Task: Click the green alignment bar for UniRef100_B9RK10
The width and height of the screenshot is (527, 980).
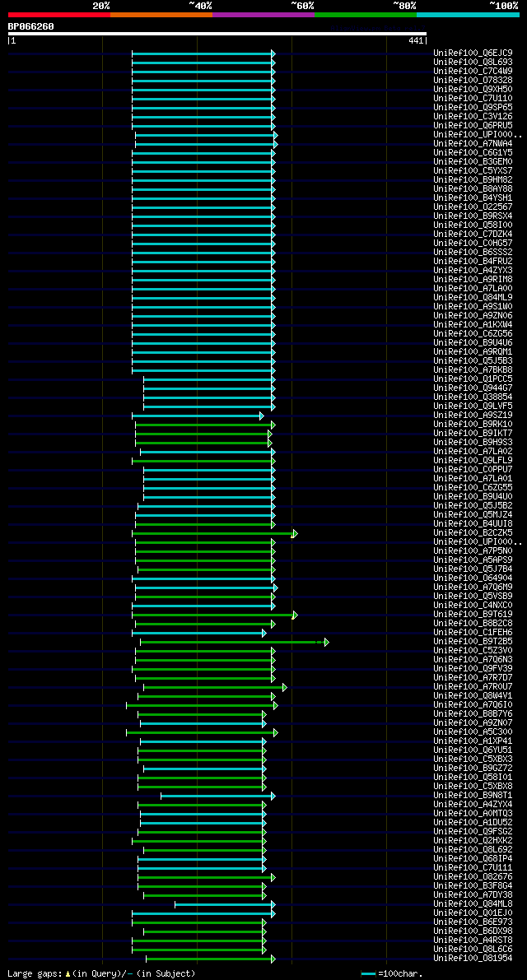Action: tap(205, 425)
